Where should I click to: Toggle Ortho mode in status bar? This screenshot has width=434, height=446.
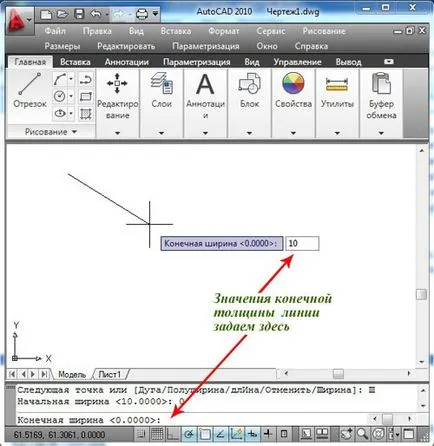tap(173, 434)
